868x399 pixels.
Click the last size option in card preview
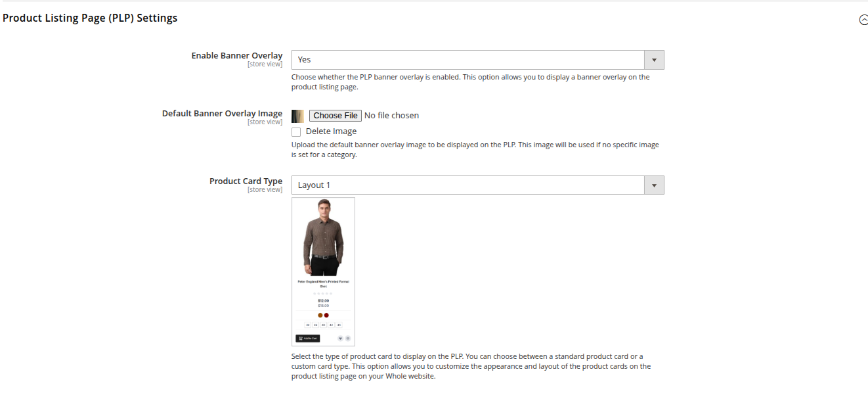click(x=339, y=325)
